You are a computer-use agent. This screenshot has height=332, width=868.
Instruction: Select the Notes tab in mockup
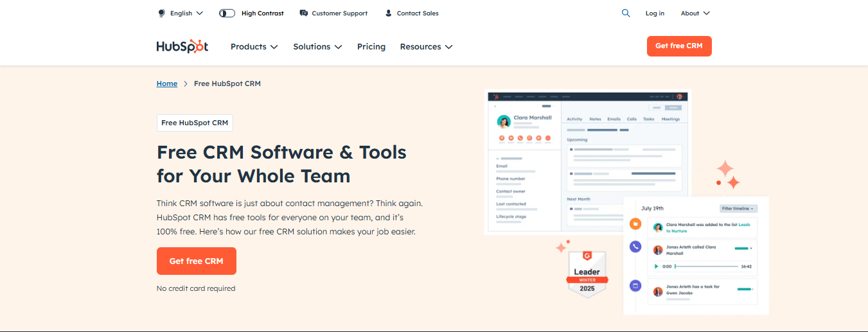(x=596, y=119)
